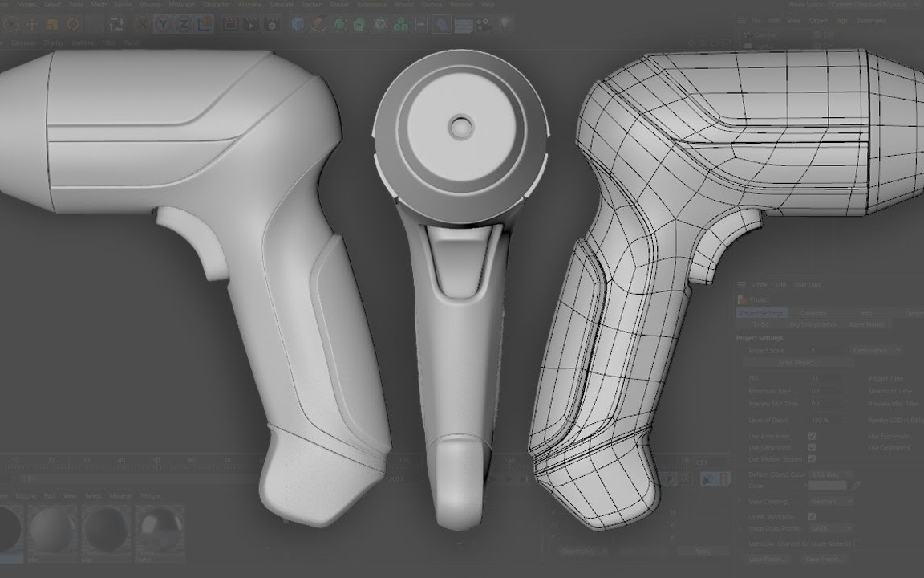Expand the View Clipping disclosure arrow
This screenshot has height=578, width=924.
pos(740,501)
